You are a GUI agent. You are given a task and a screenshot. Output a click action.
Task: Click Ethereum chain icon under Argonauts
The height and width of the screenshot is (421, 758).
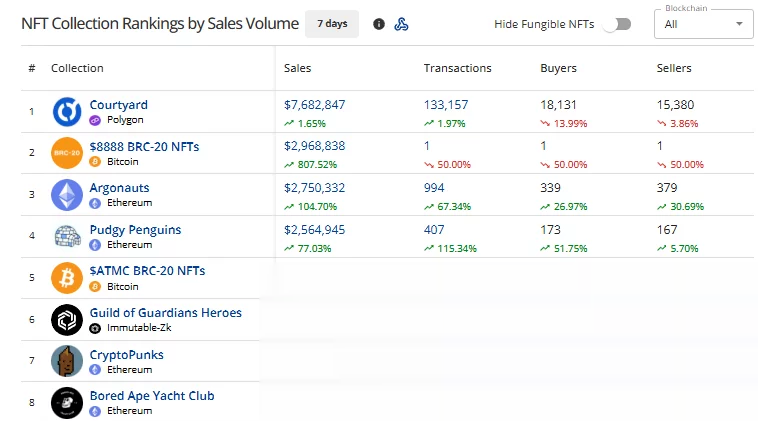pos(95,203)
